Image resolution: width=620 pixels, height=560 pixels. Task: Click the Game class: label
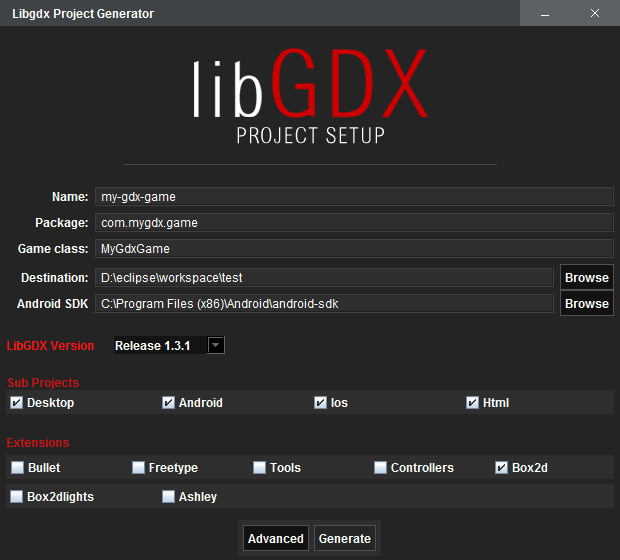53,249
